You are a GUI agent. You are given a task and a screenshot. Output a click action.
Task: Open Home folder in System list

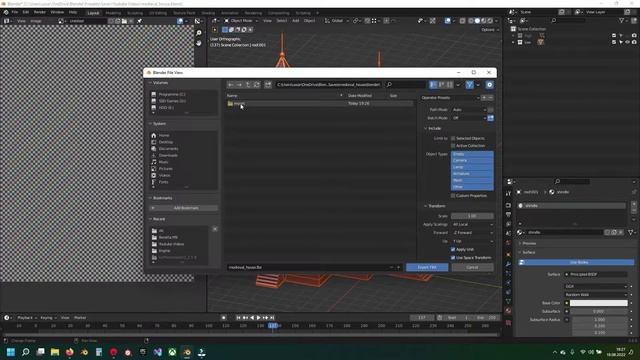164,136
